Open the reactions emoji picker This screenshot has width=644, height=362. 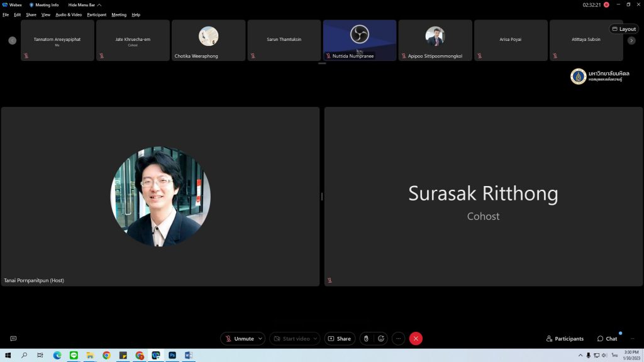(380, 339)
